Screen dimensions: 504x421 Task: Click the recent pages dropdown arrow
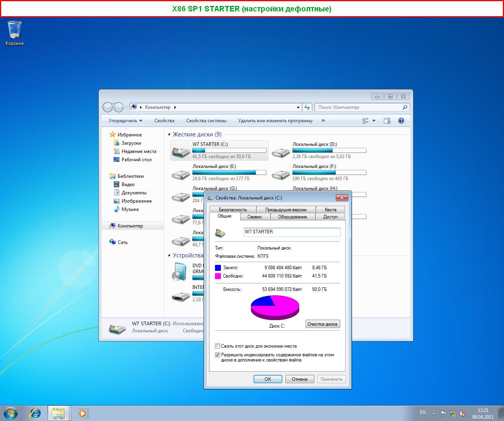pos(126,107)
